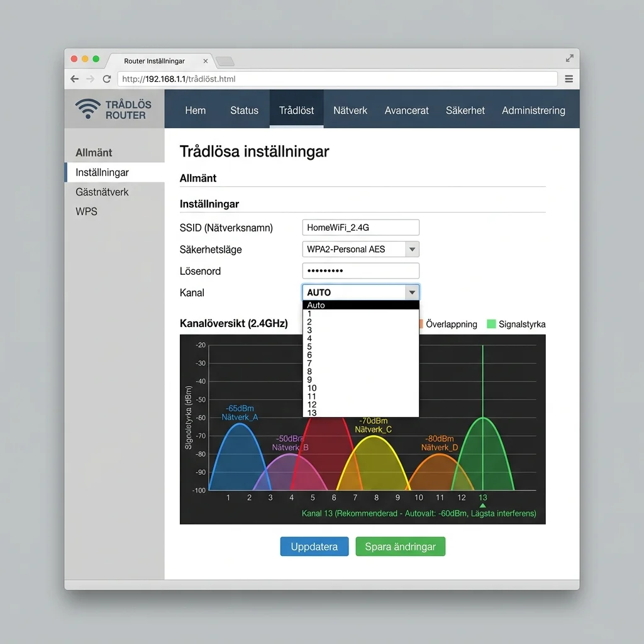Click the green Signalstyrka legend swatch
644x644 pixels.
(x=491, y=324)
